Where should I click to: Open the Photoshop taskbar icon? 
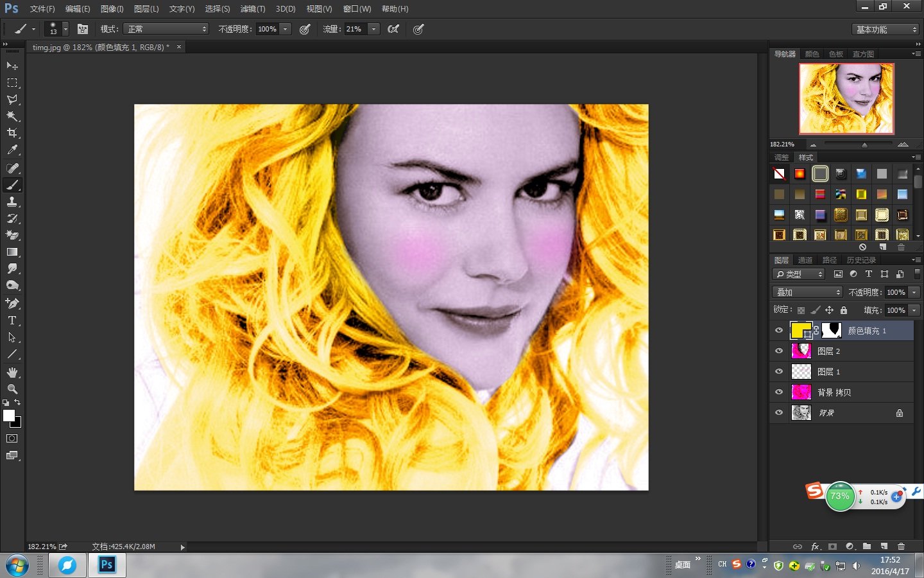(106, 565)
